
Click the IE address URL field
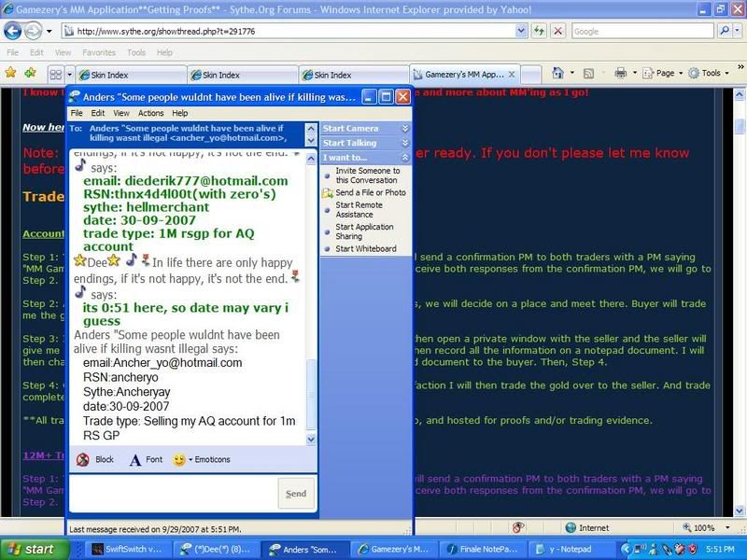coord(289,32)
